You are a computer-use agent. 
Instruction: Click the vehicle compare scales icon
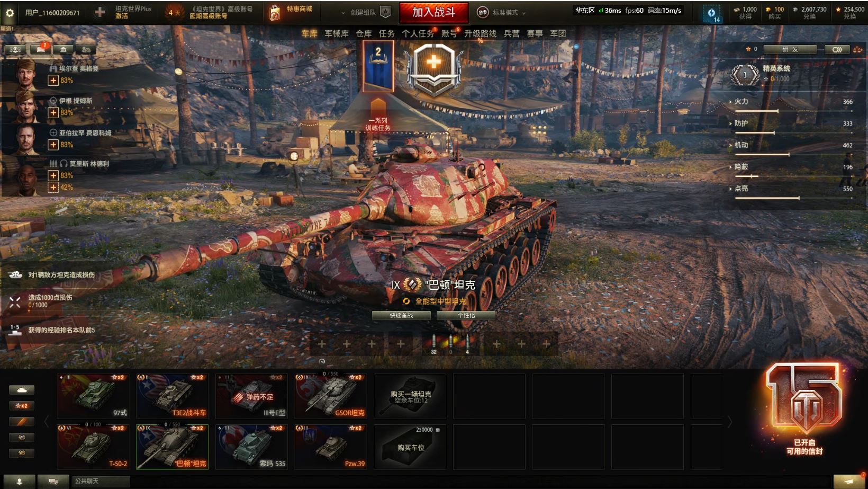(857, 49)
